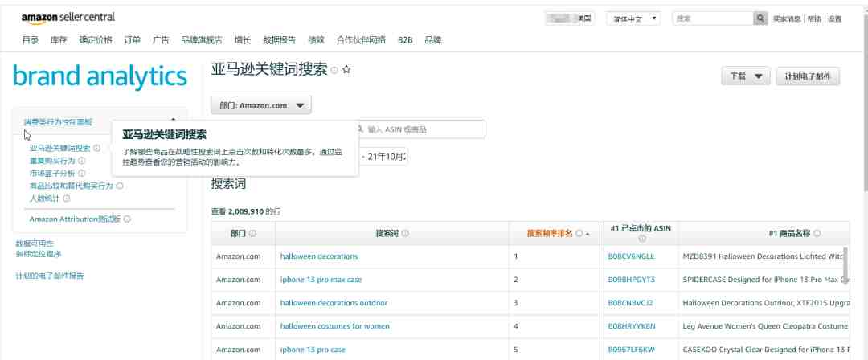This screenshot has height=360, width=868.
Task: Click info icon next to 市场篮子分析
Action: pos(82,174)
